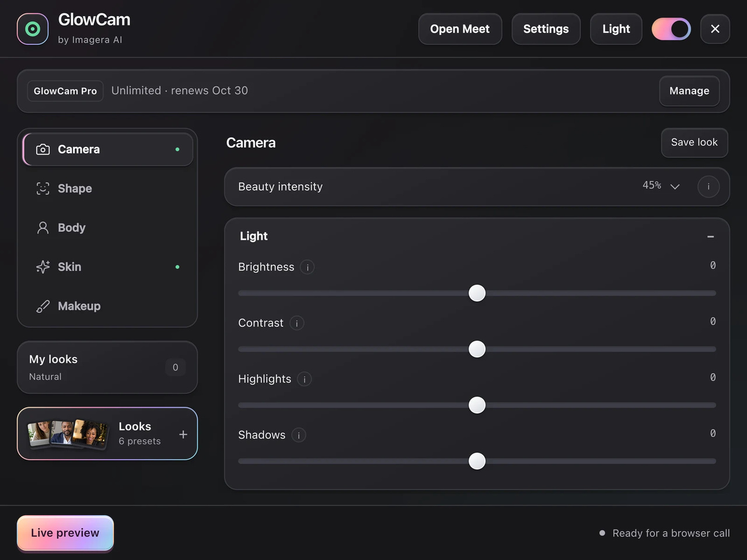Click the GlowCam logo icon
The width and height of the screenshot is (747, 560).
(33, 29)
